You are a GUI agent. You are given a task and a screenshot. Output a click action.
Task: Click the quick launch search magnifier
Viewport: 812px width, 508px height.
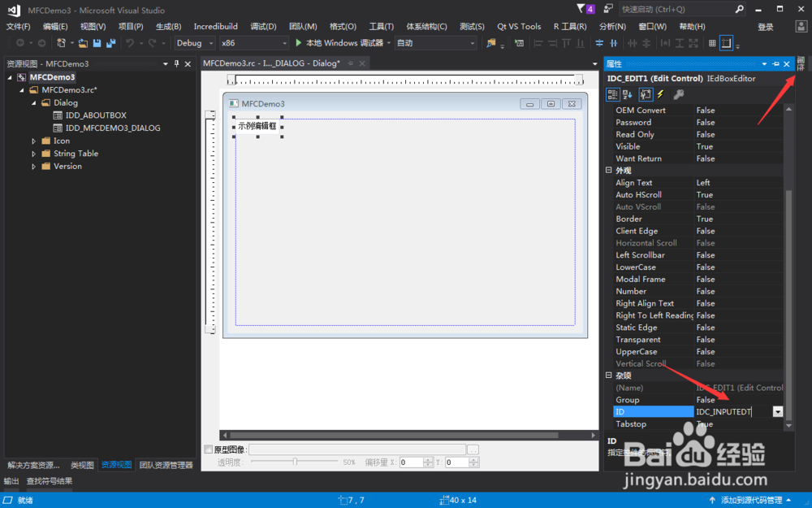[740, 9]
